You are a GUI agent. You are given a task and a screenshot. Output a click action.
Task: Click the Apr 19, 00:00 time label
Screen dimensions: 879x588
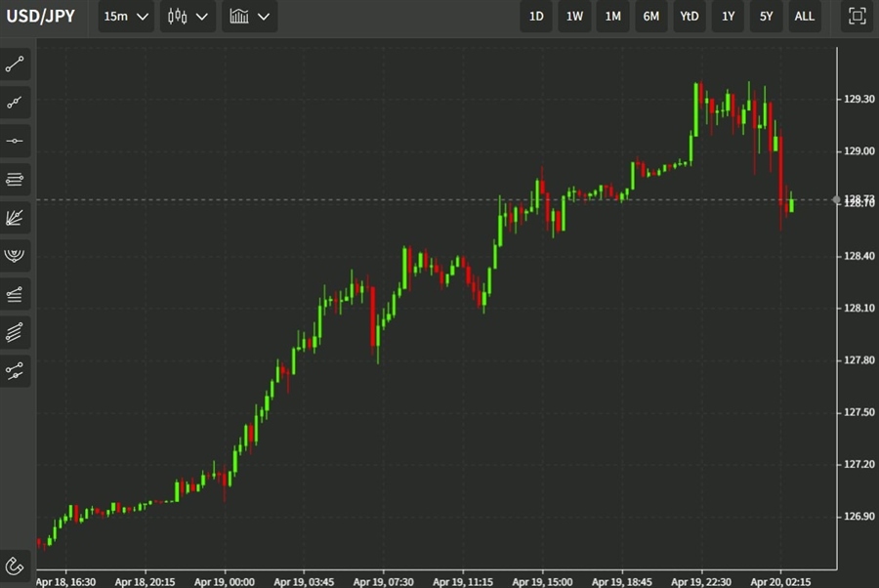click(x=225, y=582)
